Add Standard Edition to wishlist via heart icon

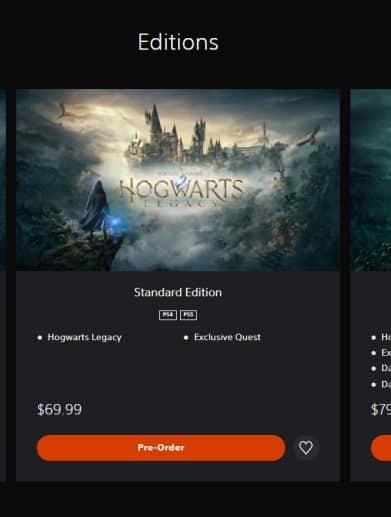coord(306,448)
